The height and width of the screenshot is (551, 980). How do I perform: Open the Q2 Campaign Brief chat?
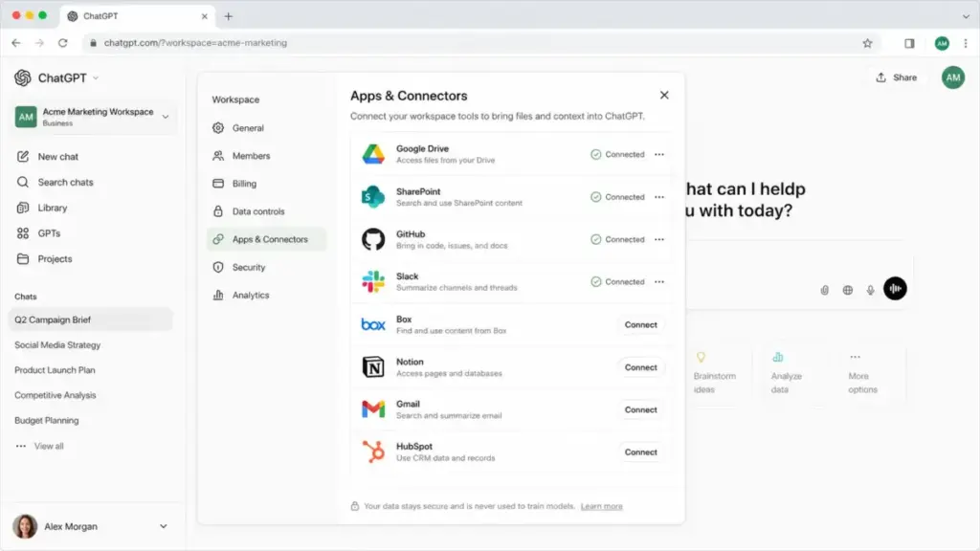pyautogui.click(x=91, y=320)
